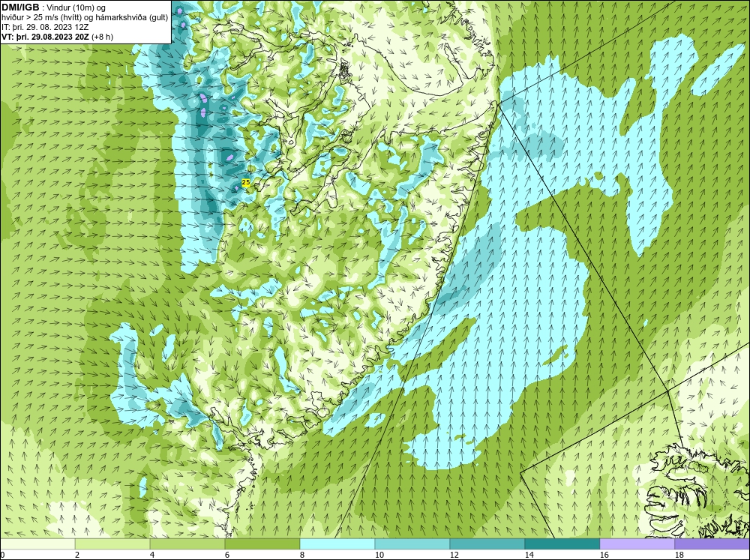Click the legend scale label 18
Viewport: 750px width, 560px height.
click(x=679, y=555)
